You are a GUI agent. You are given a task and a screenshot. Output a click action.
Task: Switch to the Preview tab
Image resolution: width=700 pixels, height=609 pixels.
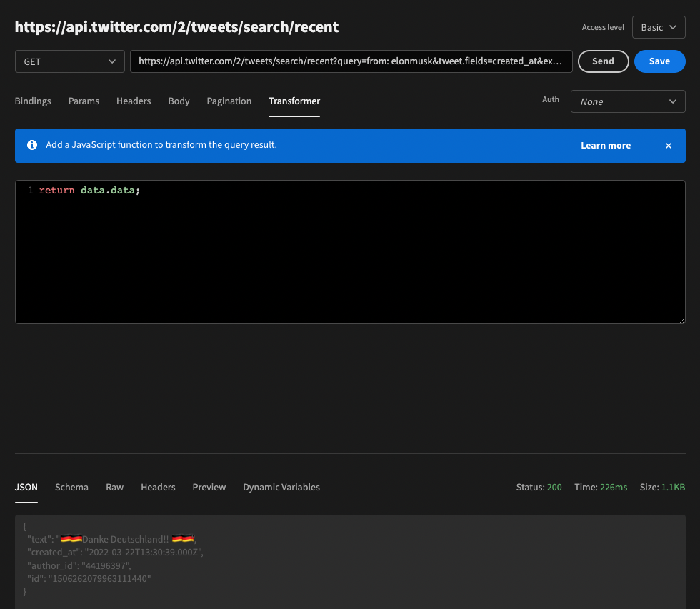click(209, 487)
